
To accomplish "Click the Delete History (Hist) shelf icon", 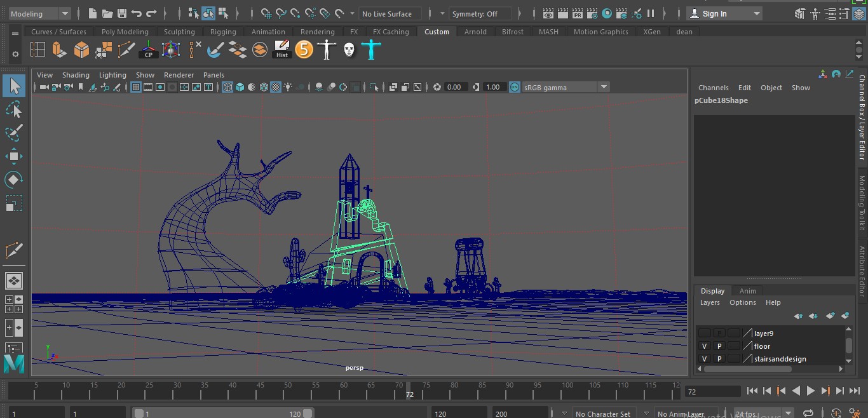I will point(282,50).
